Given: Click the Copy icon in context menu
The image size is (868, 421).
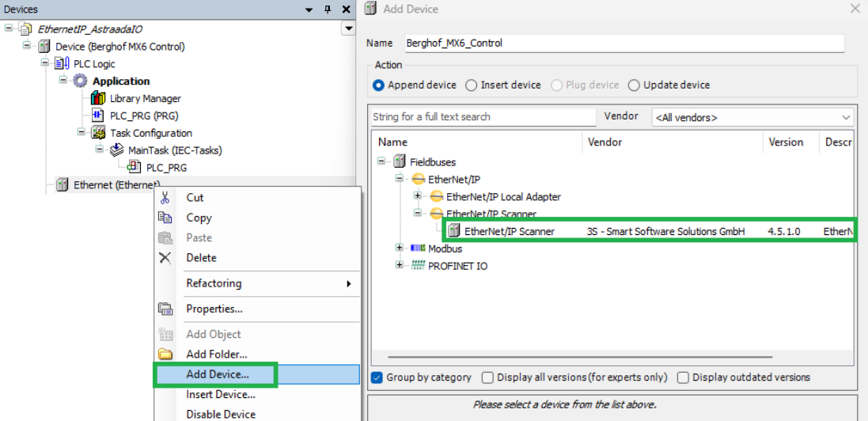Looking at the screenshot, I should coord(165,218).
